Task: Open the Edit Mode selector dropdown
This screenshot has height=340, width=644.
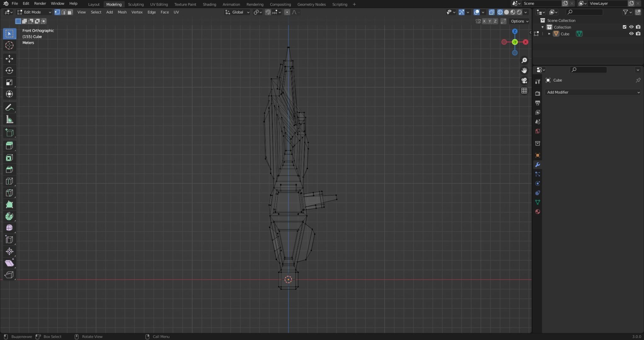Action: point(34,12)
